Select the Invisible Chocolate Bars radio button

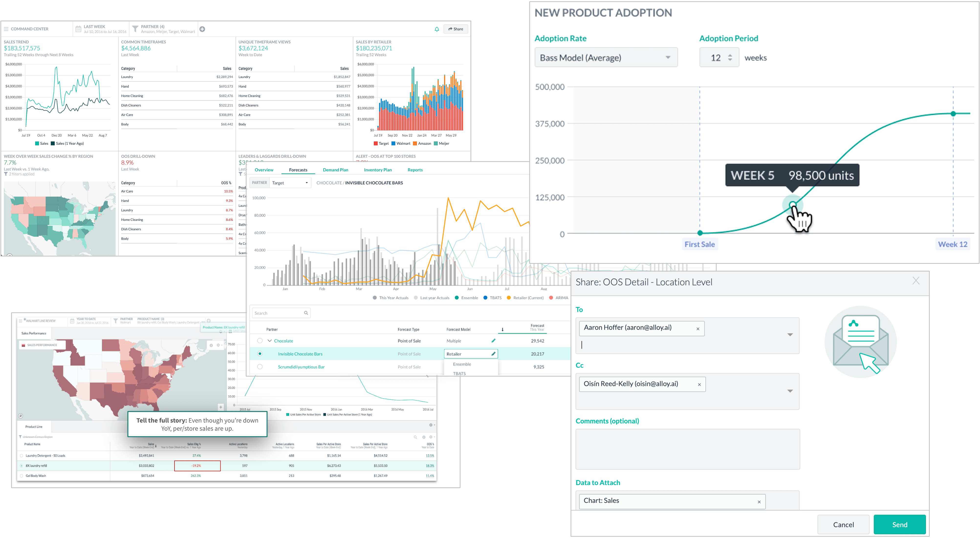tap(260, 354)
